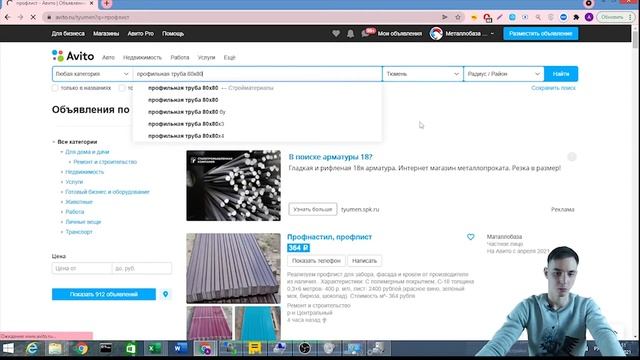Open 'Ещё' top categories menu

point(229,58)
